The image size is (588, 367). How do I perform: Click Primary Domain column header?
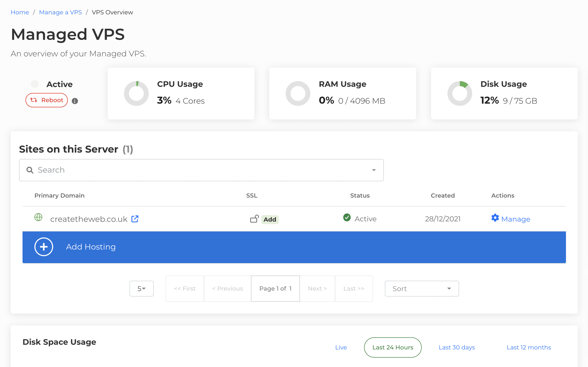coord(59,196)
